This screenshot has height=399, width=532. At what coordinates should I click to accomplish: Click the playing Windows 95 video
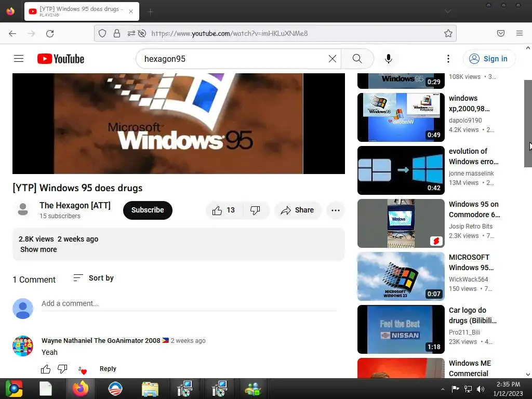(x=179, y=124)
